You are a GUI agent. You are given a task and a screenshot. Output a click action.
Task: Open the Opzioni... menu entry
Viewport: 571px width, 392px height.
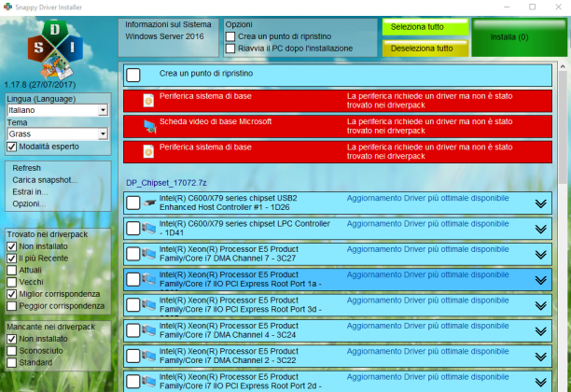29,203
